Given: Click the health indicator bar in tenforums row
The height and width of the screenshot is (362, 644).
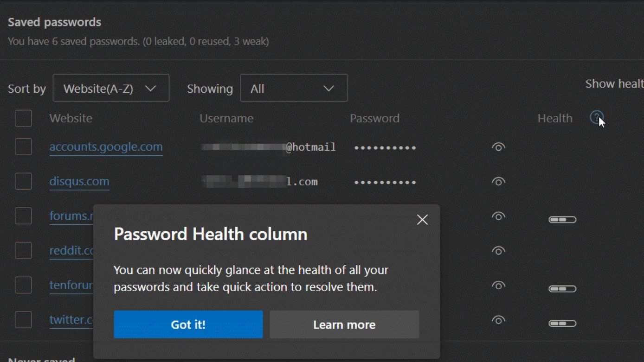Looking at the screenshot, I should tap(562, 289).
